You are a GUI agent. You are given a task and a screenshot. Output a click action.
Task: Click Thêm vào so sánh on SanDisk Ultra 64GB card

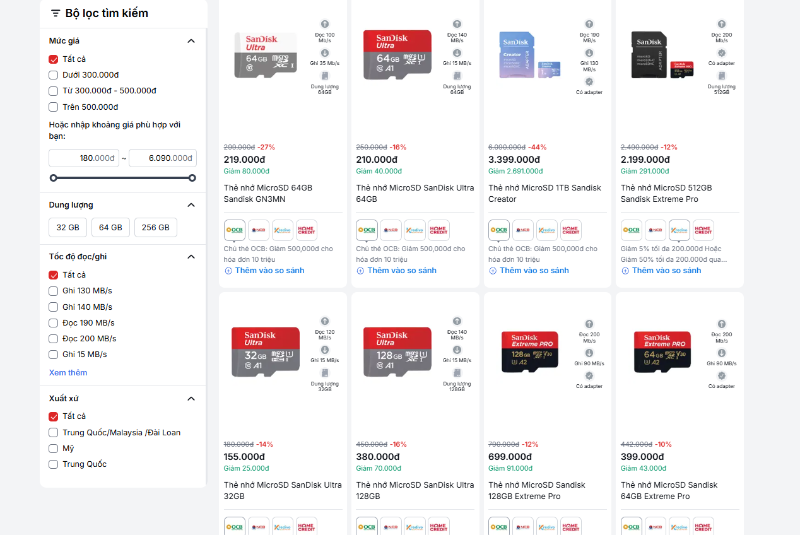click(x=402, y=270)
